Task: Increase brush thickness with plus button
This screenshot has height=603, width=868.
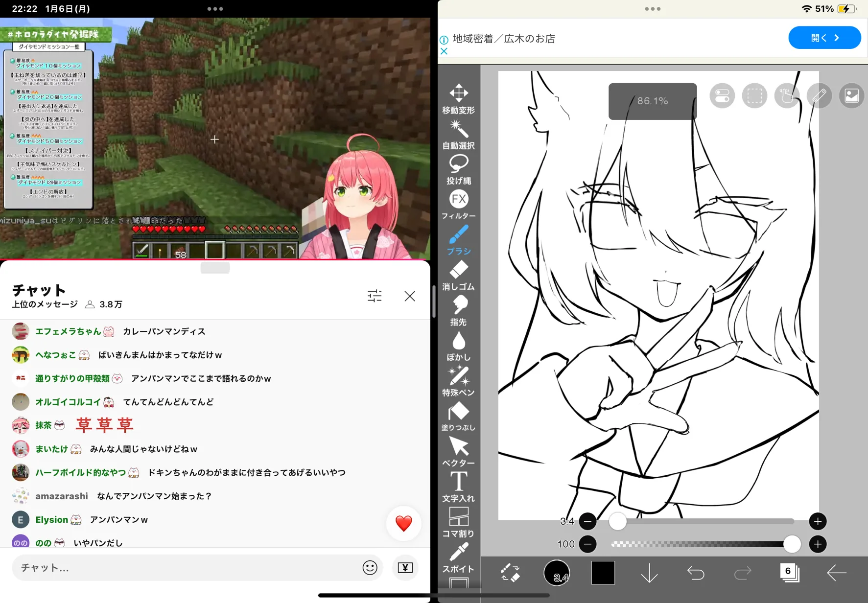Action: [x=818, y=521]
